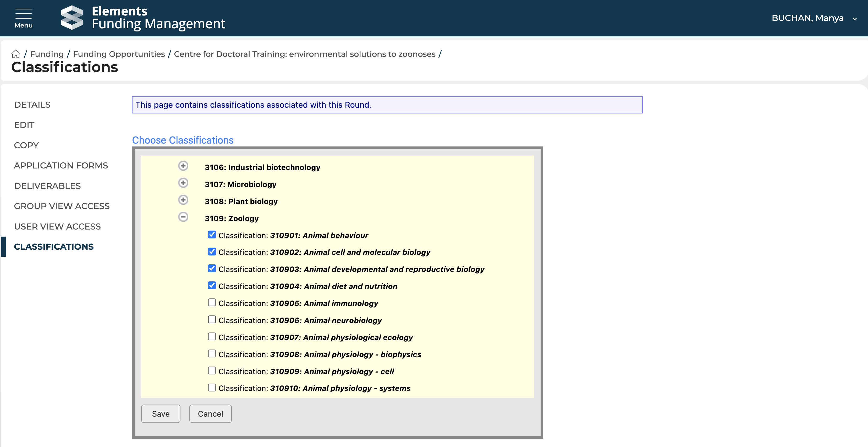
Task: Open the hamburger Menu icon
Action: (x=23, y=18)
